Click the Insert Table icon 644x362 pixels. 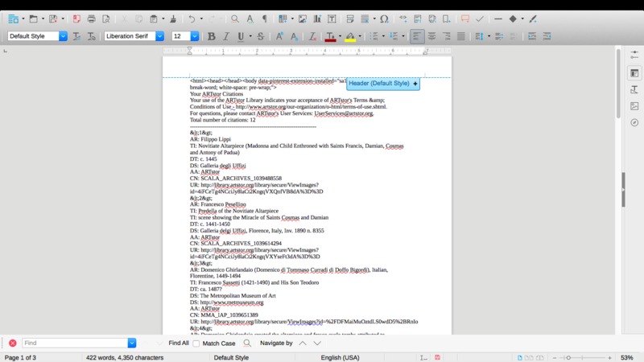(x=283, y=19)
